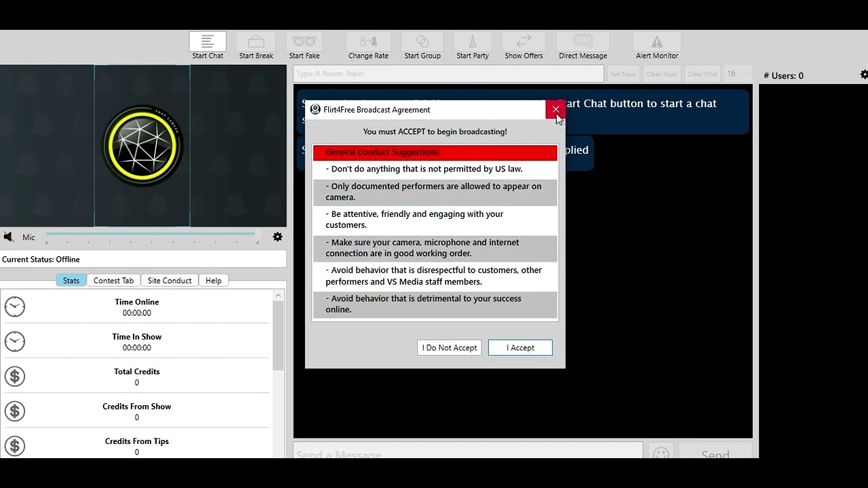The width and height of the screenshot is (868, 488).
Task: Click the 'Be attentive, friendly and engaging' rule
Action: tap(435, 220)
